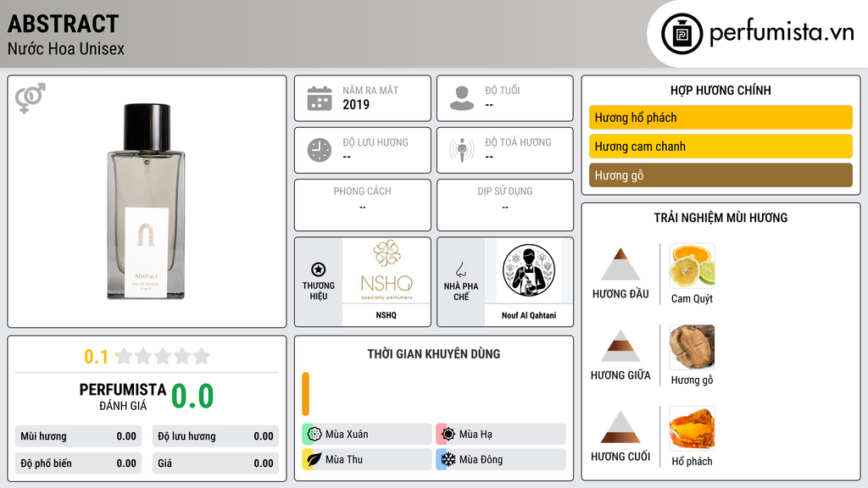Open the NSHQ brand logo image
The image size is (868, 488).
point(387,271)
